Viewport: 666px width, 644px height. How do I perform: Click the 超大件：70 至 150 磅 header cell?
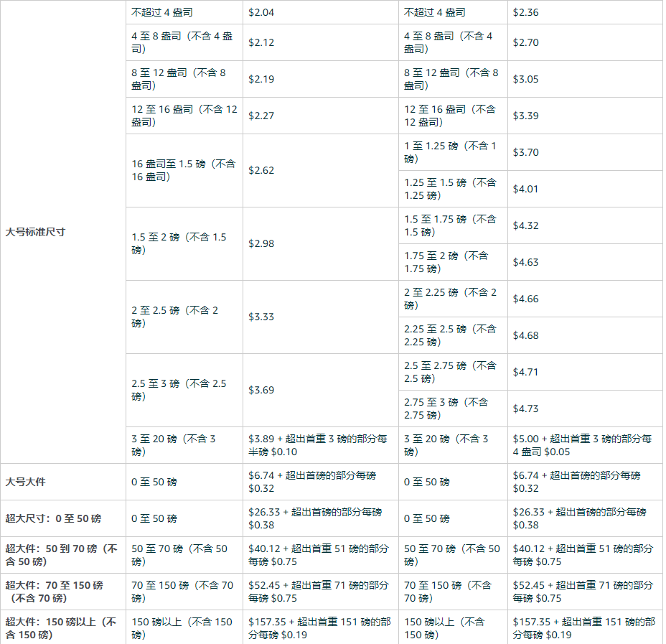[61, 592]
